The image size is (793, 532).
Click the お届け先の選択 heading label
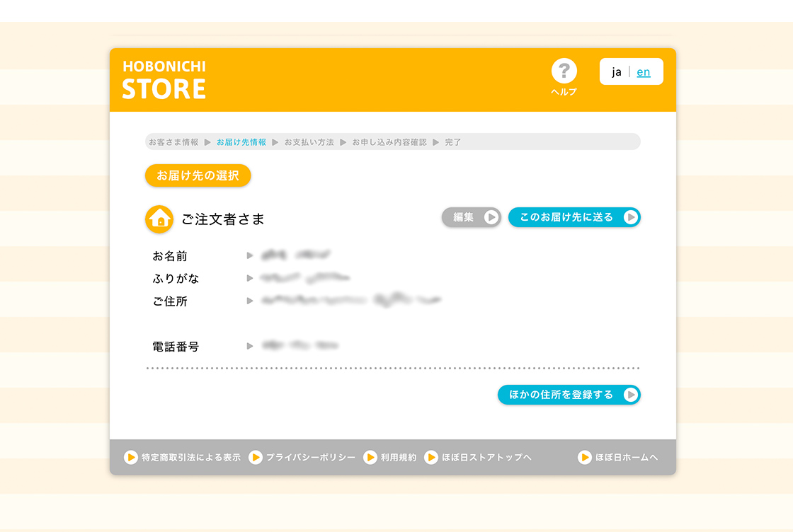point(198,175)
